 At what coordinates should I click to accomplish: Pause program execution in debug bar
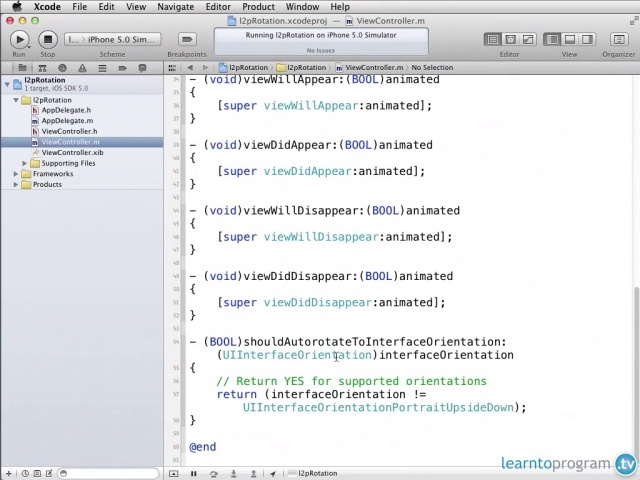point(194,473)
